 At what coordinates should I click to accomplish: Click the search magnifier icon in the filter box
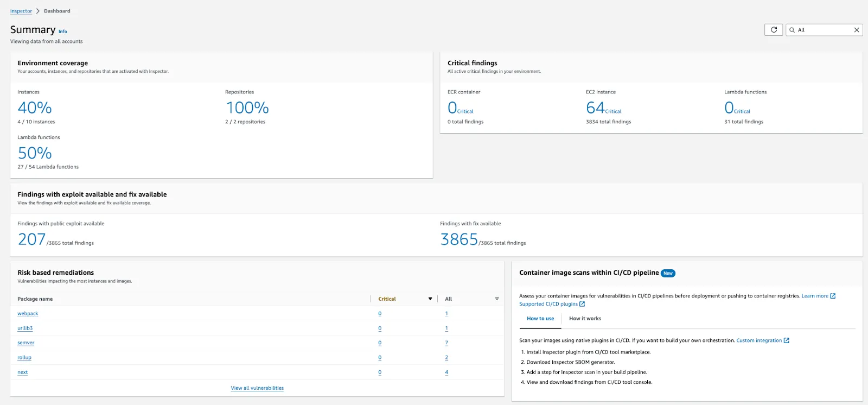(792, 30)
